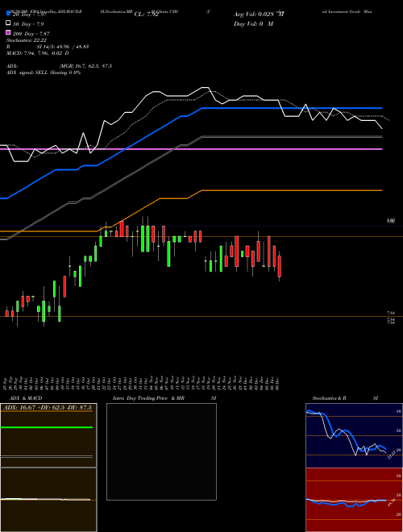Click the last red candlestick on the chart
Image resolution: width=403 pixels, height=532 pixels.
coord(280,266)
